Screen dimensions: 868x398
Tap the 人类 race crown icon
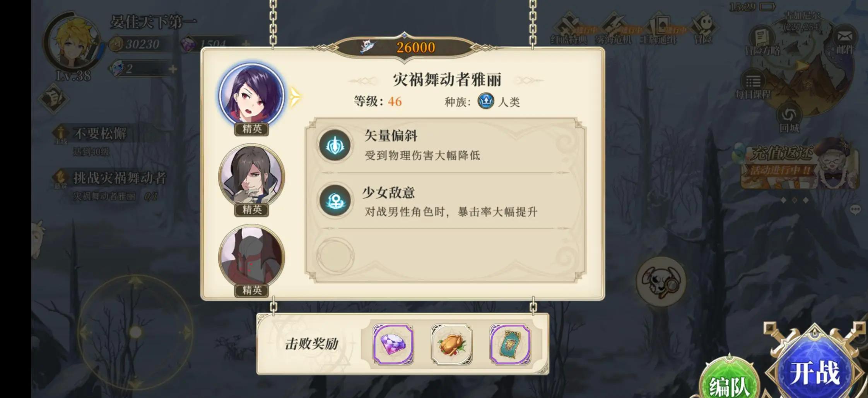486,101
